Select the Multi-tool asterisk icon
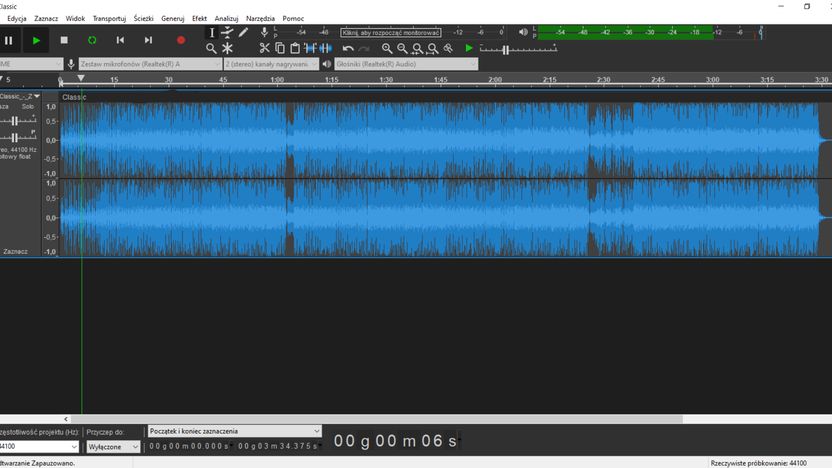 (227, 49)
